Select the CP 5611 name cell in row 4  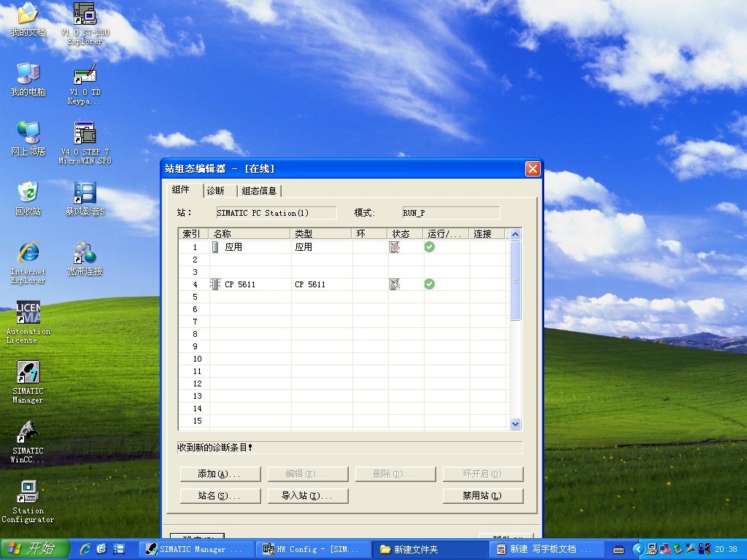(x=250, y=284)
